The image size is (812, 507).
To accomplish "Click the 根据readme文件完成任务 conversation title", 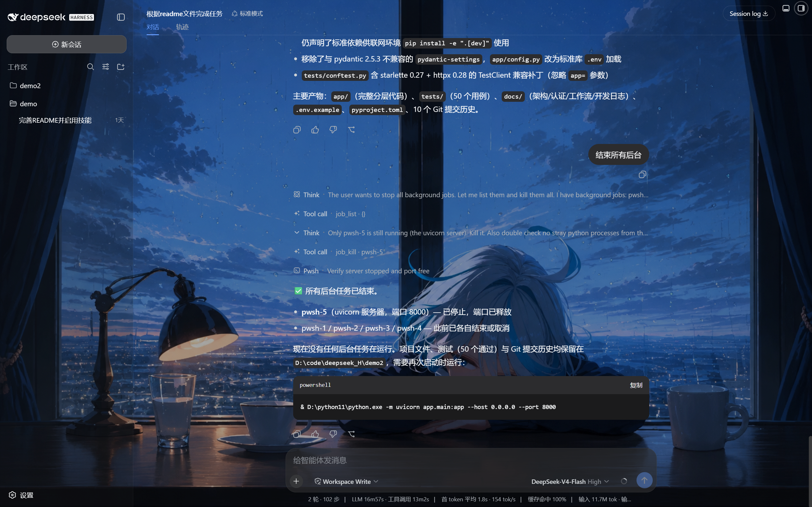I will point(184,14).
